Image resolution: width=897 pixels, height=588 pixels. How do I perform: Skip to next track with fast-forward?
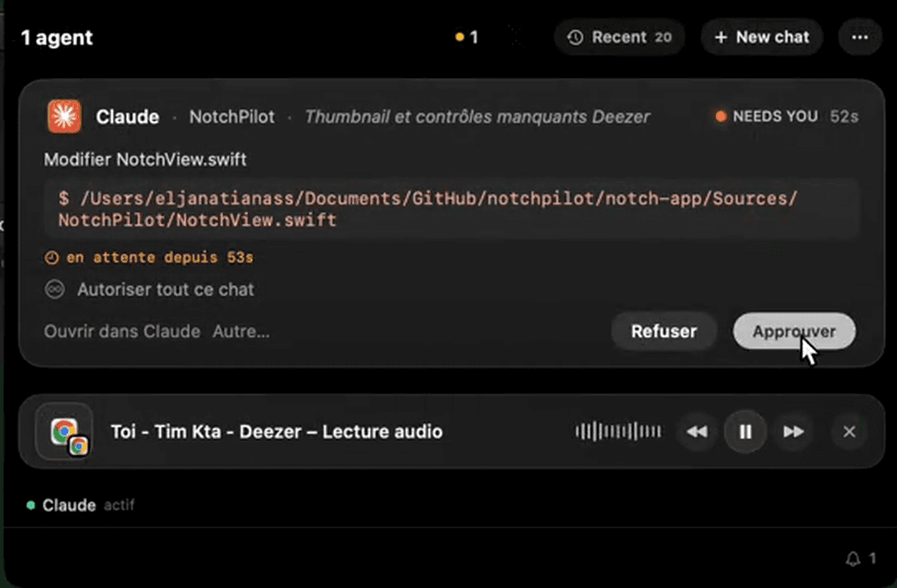coord(793,432)
